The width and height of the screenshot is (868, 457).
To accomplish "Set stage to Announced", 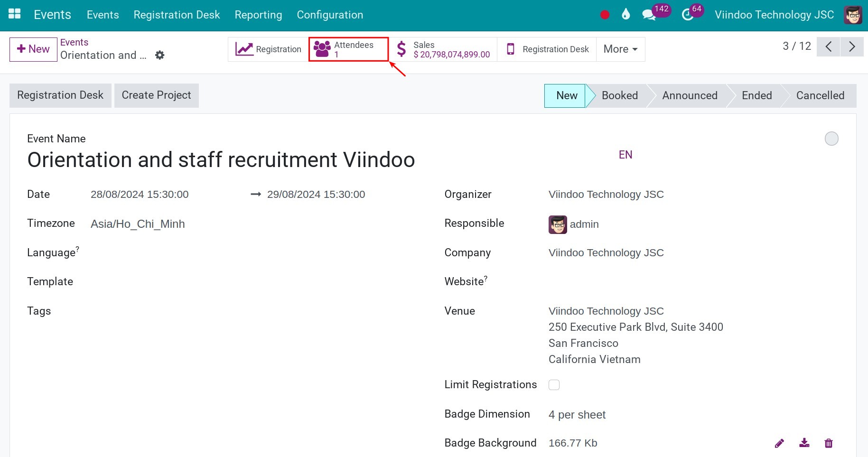I will (x=690, y=96).
